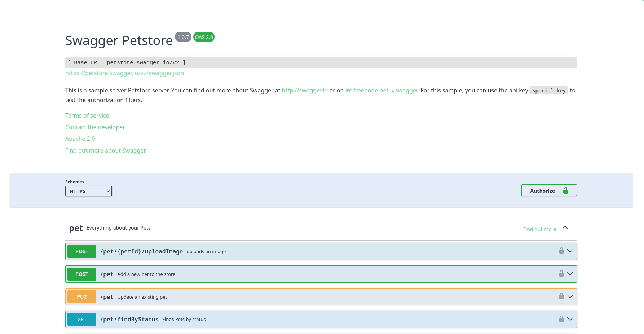The height and width of the screenshot is (334, 644).
Task: Click the blue GET method badge
Action: [82, 319]
